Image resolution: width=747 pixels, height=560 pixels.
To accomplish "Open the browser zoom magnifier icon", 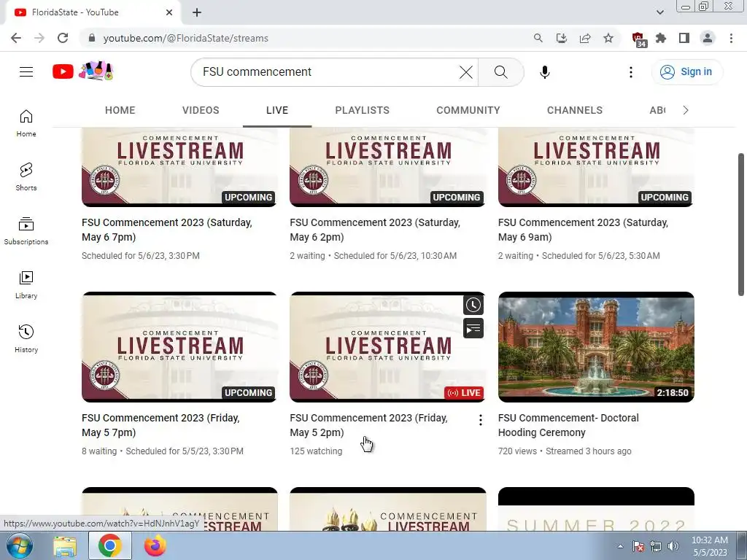I will coord(538,38).
